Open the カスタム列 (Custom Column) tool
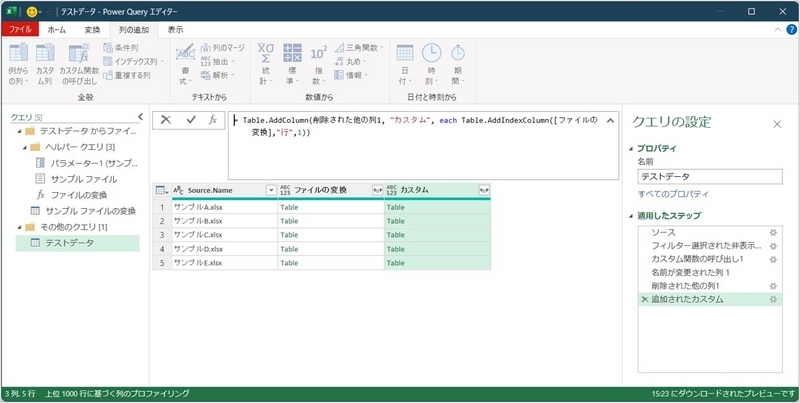This screenshot has height=403, width=800. pos(45,63)
